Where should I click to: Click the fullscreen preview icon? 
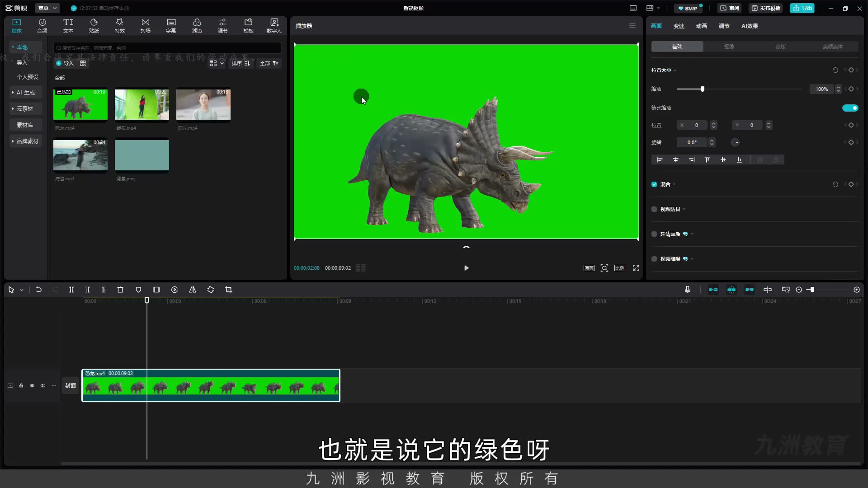(x=636, y=268)
